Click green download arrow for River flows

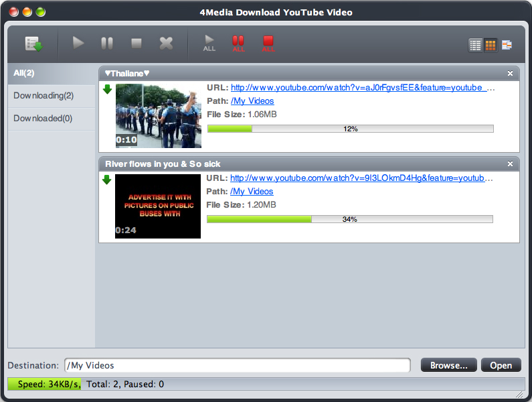106,180
